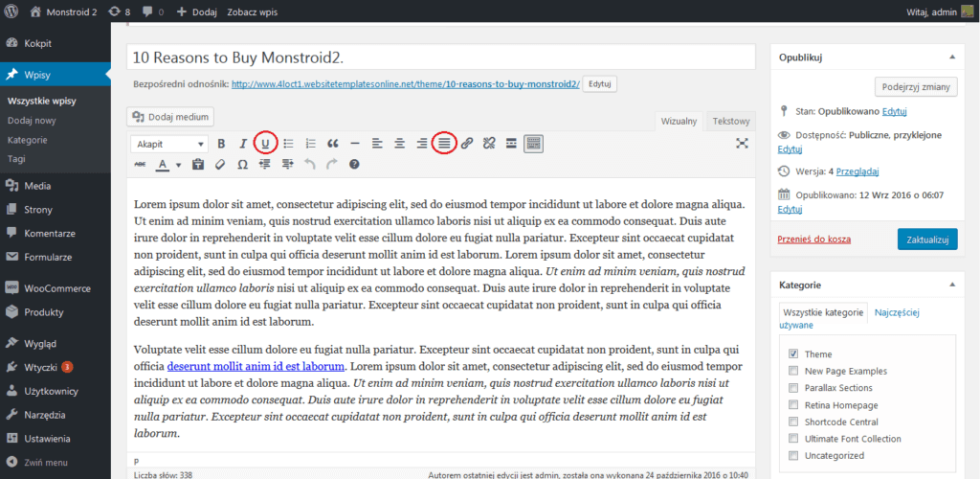
Task: Insert special character with omega icon
Action: tap(242, 165)
